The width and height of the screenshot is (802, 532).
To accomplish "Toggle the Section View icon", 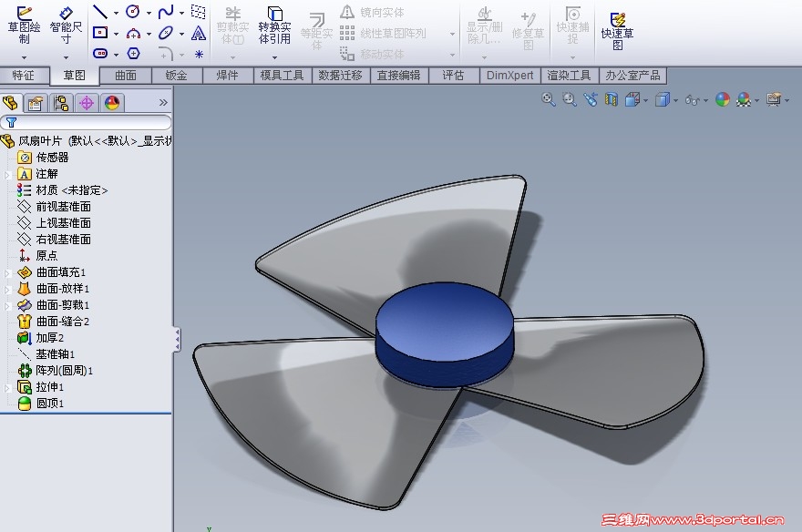I will tap(612, 99).
